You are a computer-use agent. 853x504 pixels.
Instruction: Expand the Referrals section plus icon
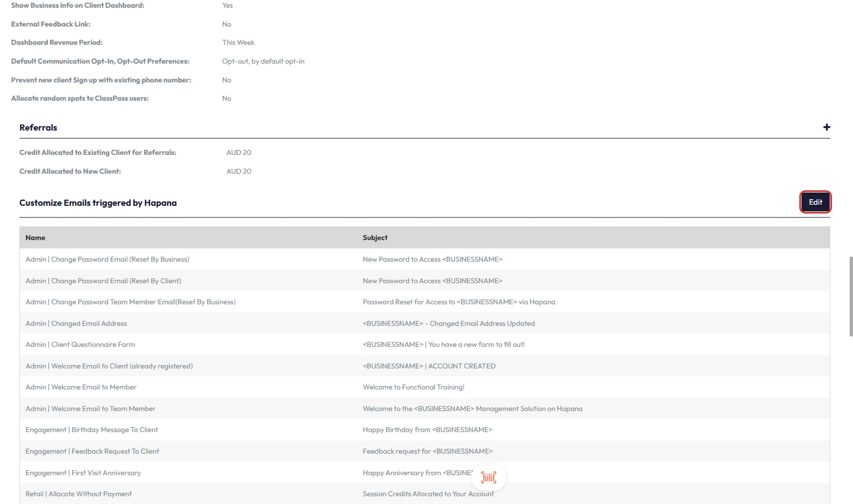coord(826,127)
